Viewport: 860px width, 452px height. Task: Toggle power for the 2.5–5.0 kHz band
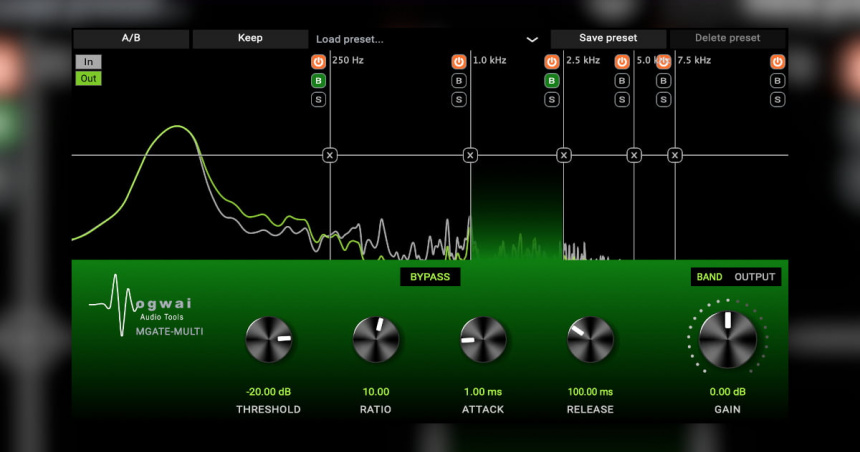click(x=621, y=61)
